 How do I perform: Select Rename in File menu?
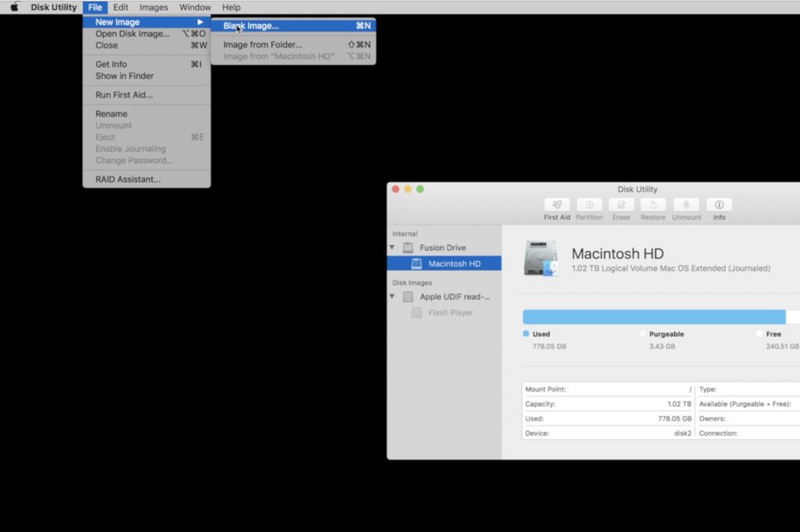point(146,114)
